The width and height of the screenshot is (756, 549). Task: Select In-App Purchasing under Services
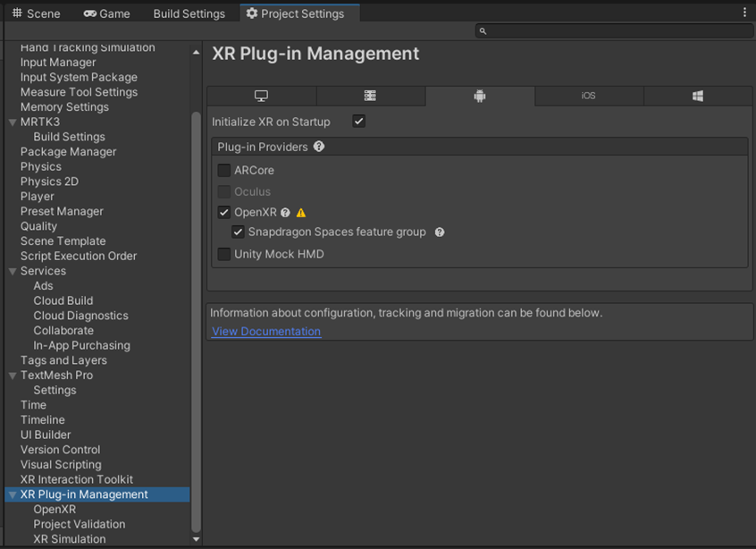[x=81, y=346]
